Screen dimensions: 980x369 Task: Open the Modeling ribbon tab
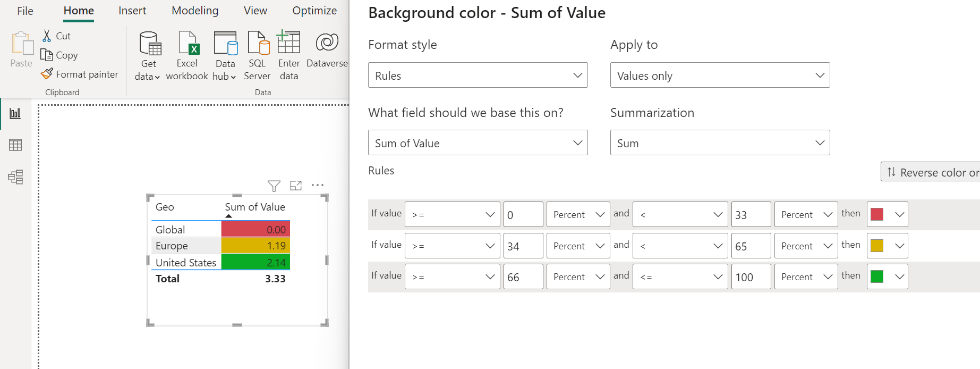click(x=195, y=11)
